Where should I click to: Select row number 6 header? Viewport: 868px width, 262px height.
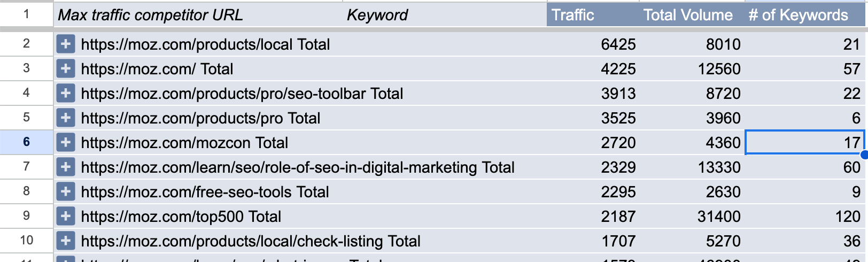(x=26, y=142)
